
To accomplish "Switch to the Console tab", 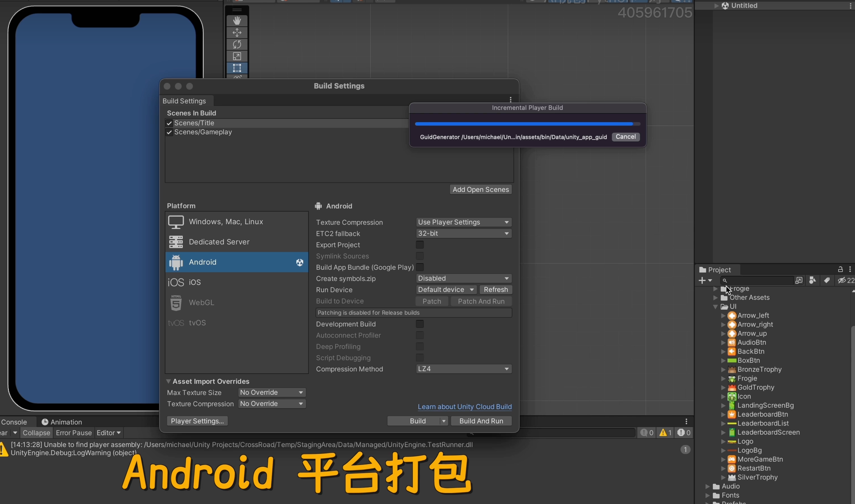I will tap(14, 422).
